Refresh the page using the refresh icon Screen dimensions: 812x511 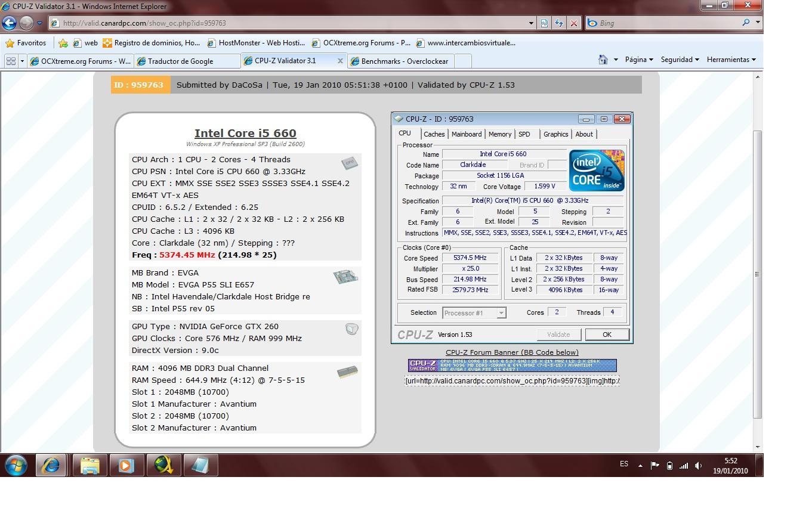point(559,23)
